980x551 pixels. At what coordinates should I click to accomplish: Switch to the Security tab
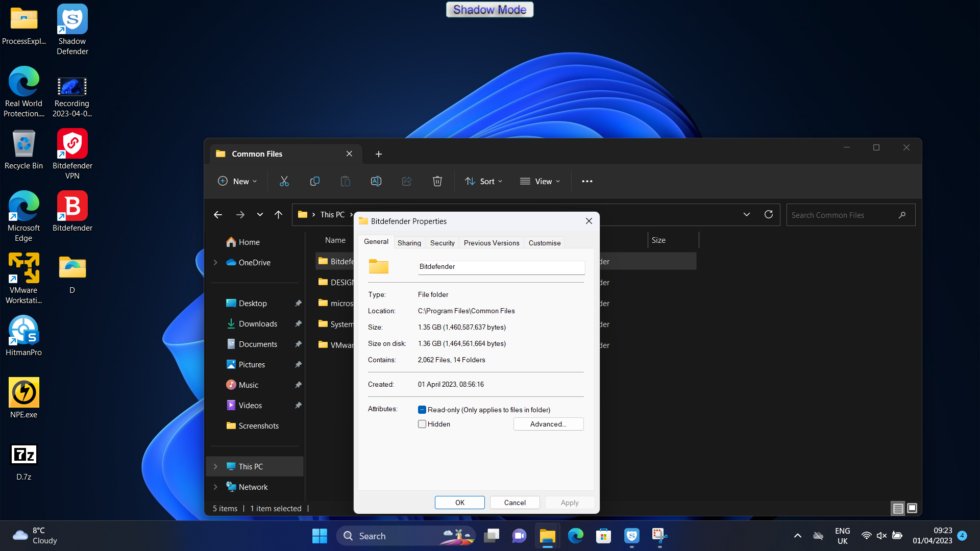tap(442, 243)
